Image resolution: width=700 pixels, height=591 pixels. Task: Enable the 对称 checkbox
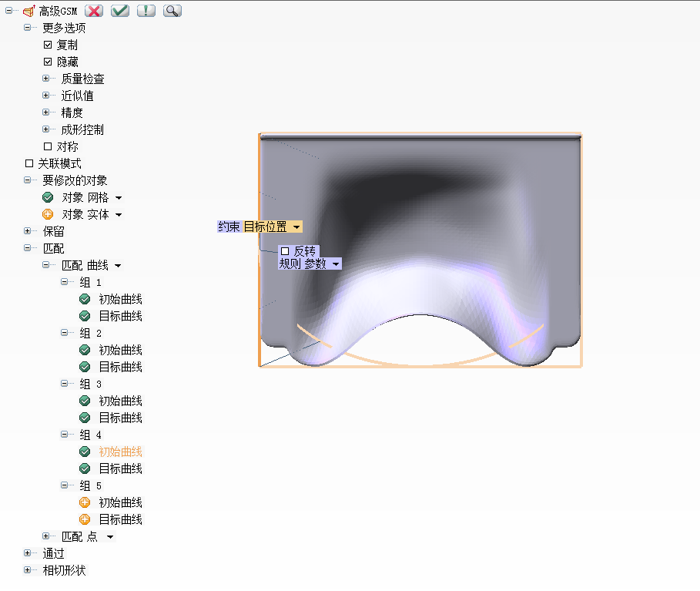click(x=48, y=146)
